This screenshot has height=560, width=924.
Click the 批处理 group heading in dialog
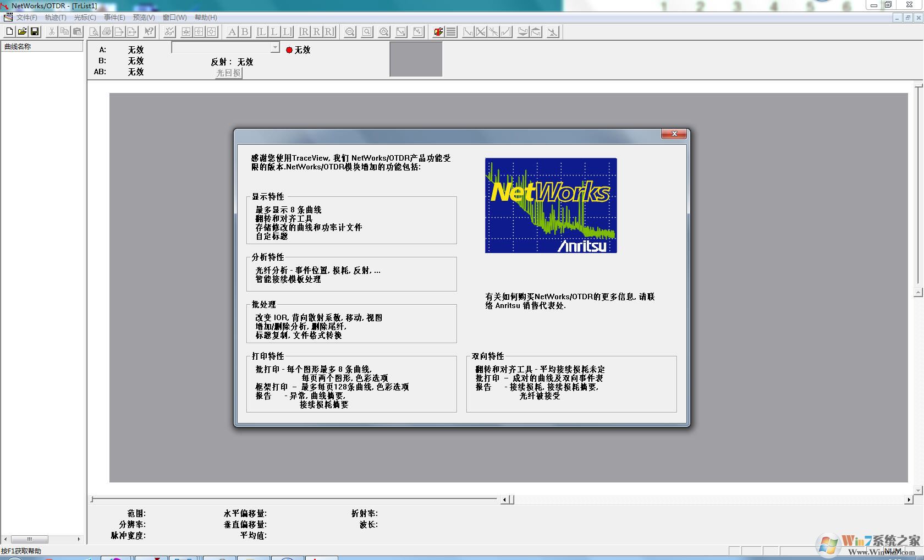coord(264,304)
